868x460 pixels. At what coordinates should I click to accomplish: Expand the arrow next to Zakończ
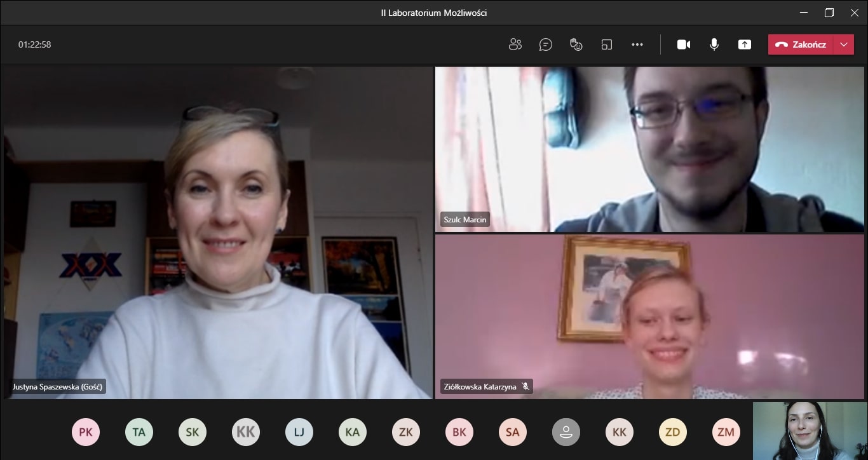tap(844, 44)
